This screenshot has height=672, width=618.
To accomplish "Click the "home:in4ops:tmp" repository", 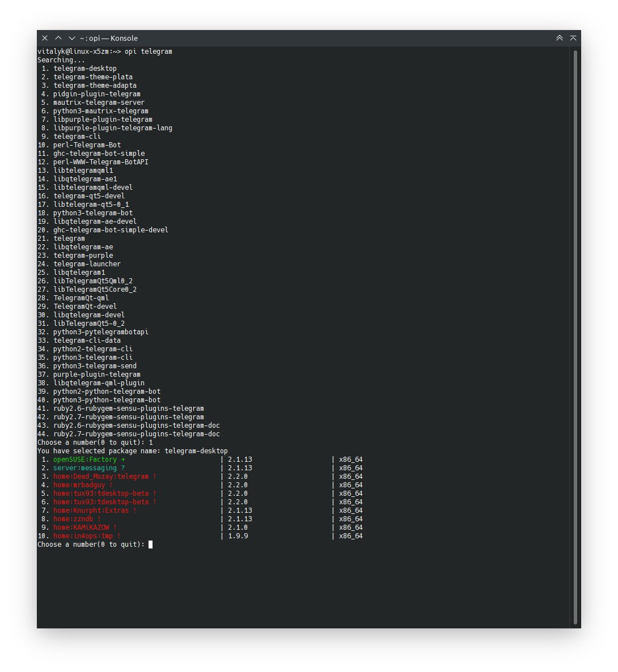I will [87, 535].
